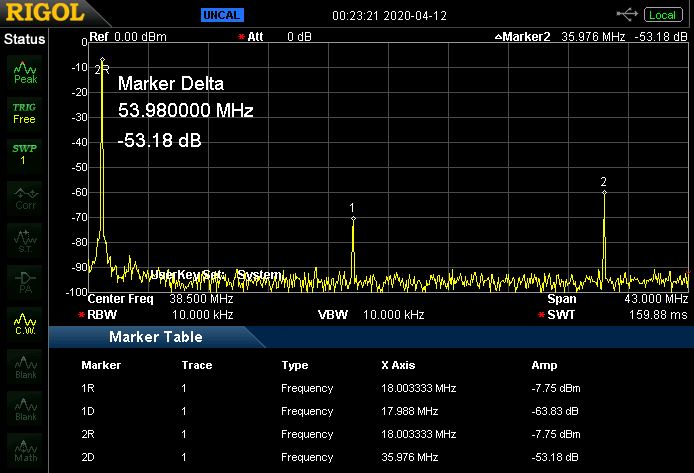Click the 2R reference marker on the trace peak
Screen dimensions: 694x473
tap(102, 59)
